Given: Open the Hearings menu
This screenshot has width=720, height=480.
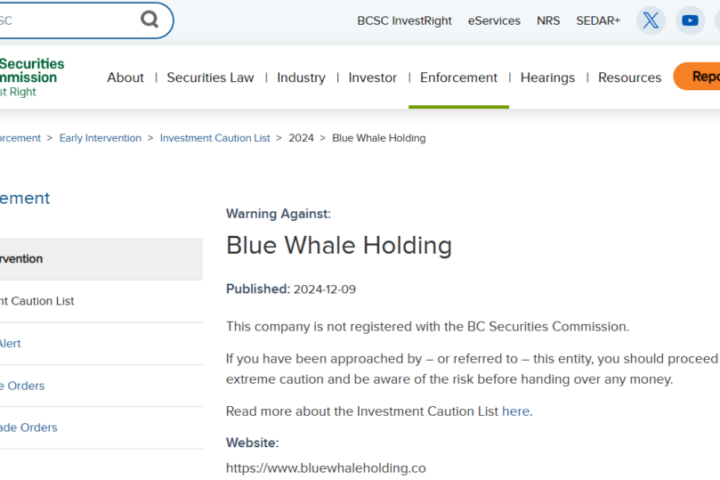Looking at the screenshot, I should tap(547, 78).
